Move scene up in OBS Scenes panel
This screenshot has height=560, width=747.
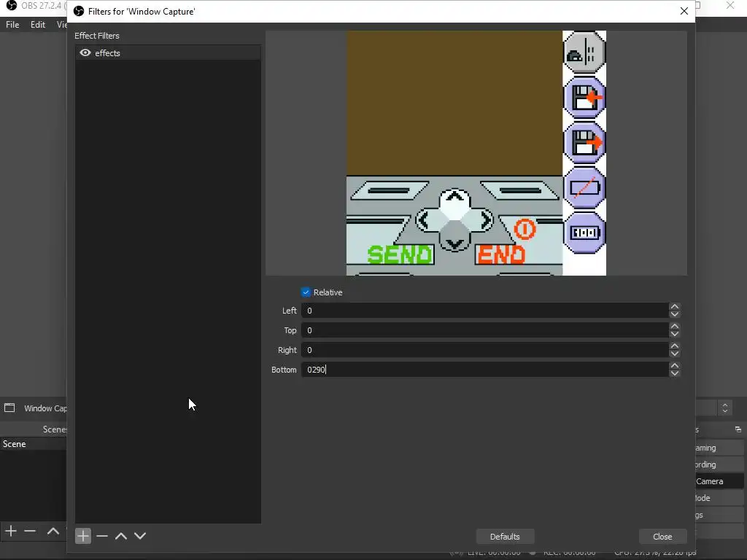coord(53,531)
